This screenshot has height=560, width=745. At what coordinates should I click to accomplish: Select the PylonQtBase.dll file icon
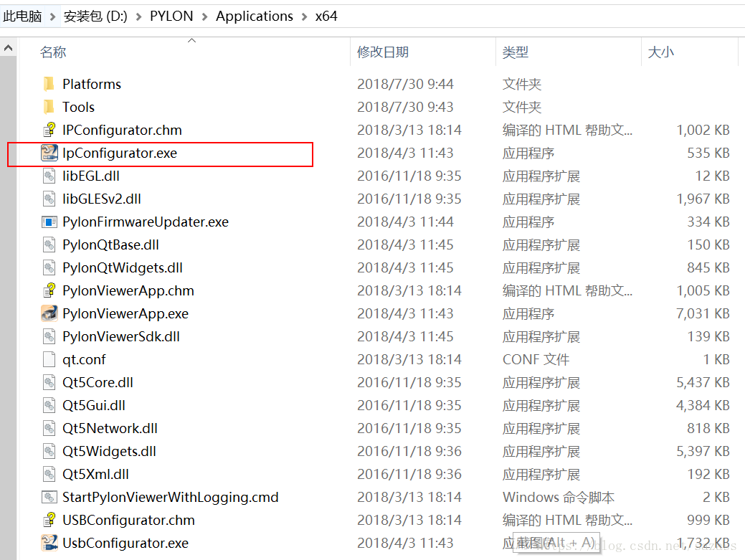pos(49,245)
